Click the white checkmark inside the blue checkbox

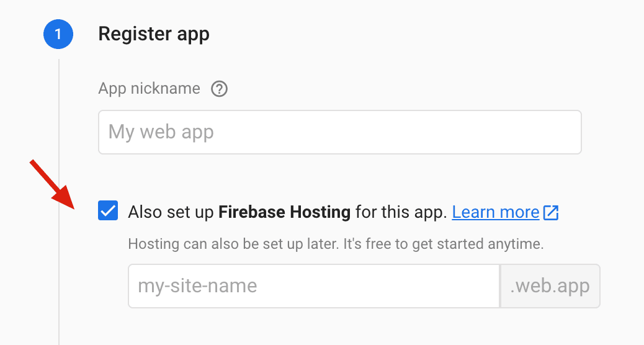(108, 212)
